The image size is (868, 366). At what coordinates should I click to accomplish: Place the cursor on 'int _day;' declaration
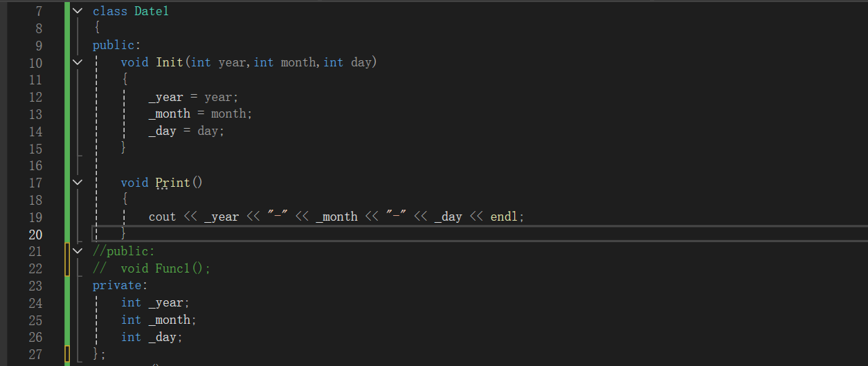pyautogui.click(x=152, y=337)
